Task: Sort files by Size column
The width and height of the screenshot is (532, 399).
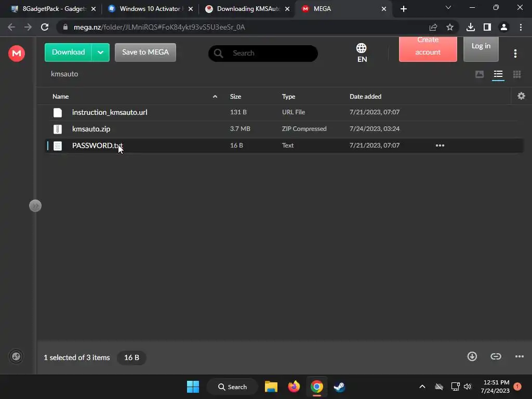Action: click(x=235, y=97)
